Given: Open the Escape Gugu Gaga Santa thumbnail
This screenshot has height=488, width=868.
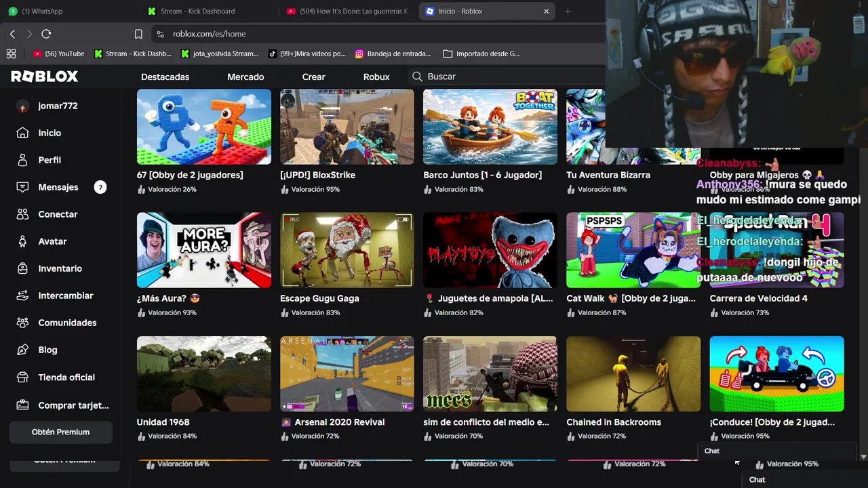Looking at the screenshot, I should point(347,250).
